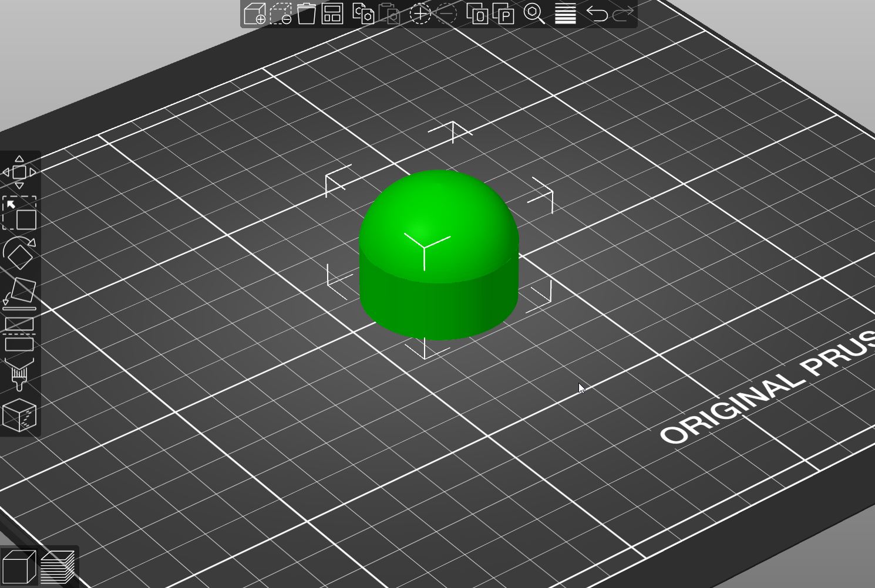Select the Move gizmo tool

[19, 173]
